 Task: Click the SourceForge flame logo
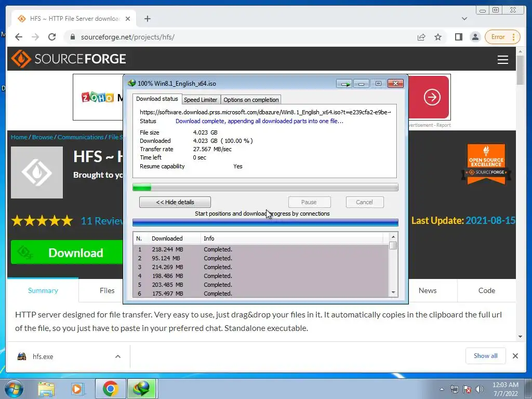21,59
